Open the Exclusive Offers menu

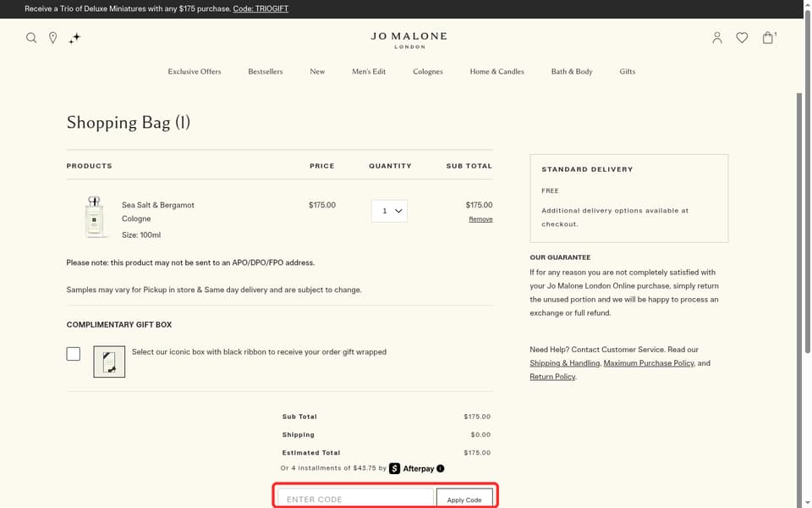pos(195,71)
